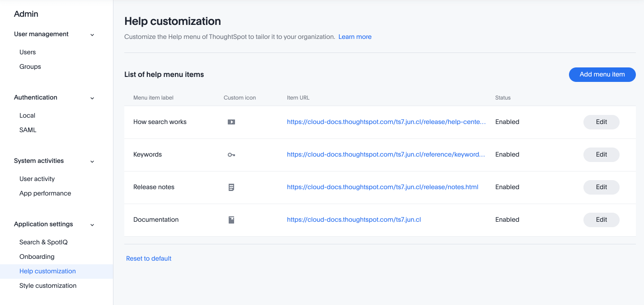Click Reset to default
The height and width of the screenshot is (305, 644).
point(149,258)
